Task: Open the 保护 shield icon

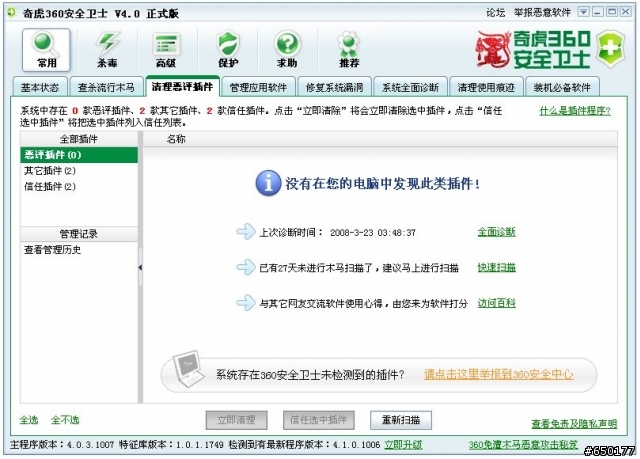Action: click(x=228, y=49)
